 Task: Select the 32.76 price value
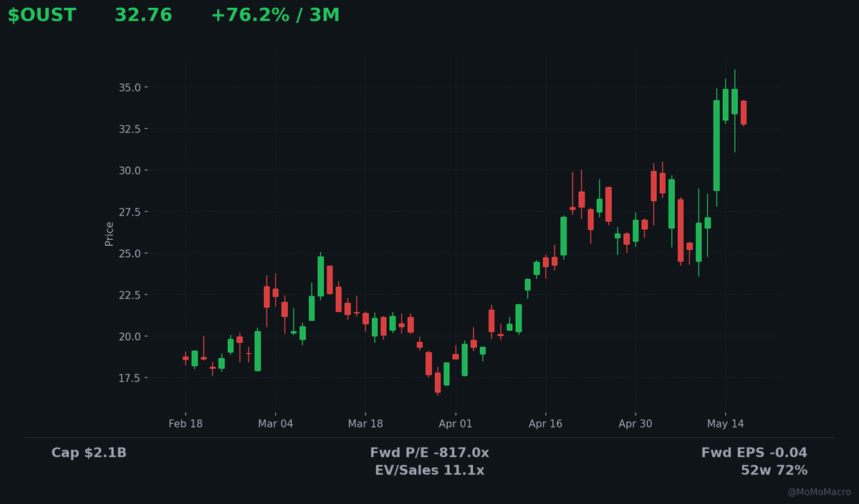(x=143, y=15)
